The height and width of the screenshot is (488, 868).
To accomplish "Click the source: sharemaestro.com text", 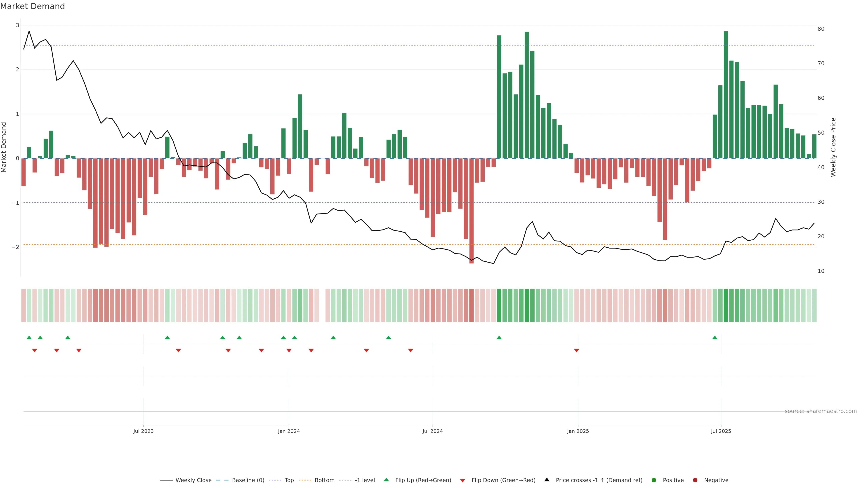I will [821, 411].
